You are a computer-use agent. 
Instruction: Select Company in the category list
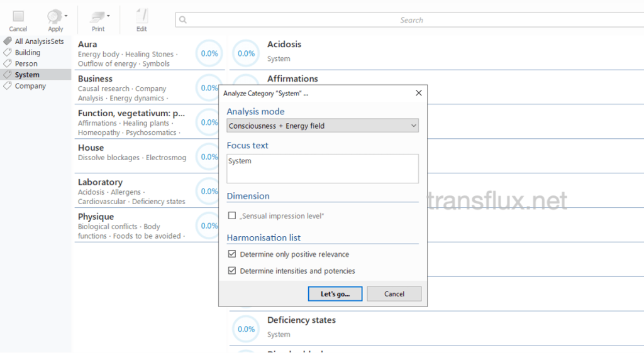30,86
